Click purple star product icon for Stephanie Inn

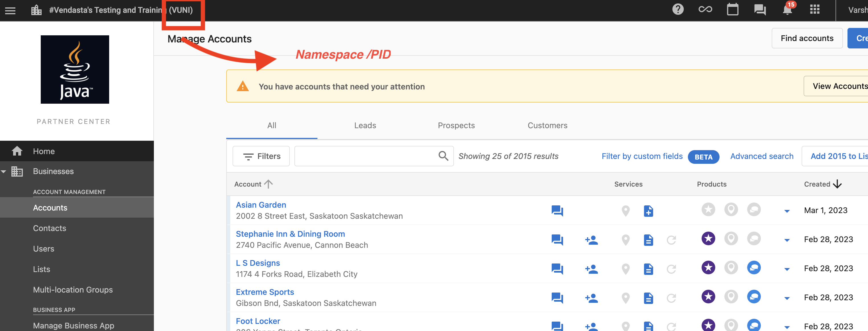point(708,238)
